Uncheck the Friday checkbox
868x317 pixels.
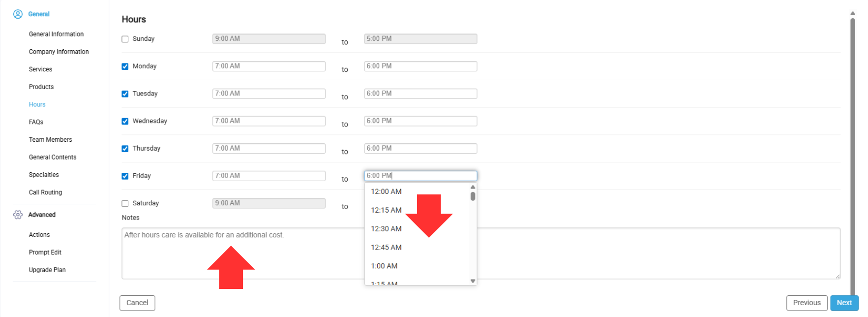(125, 176)
